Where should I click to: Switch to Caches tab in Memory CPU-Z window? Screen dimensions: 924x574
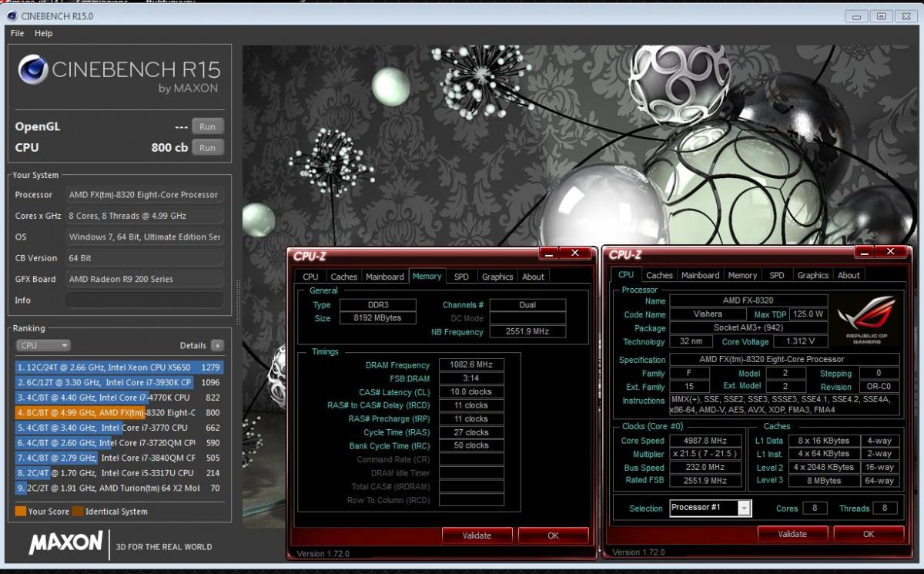343,277
